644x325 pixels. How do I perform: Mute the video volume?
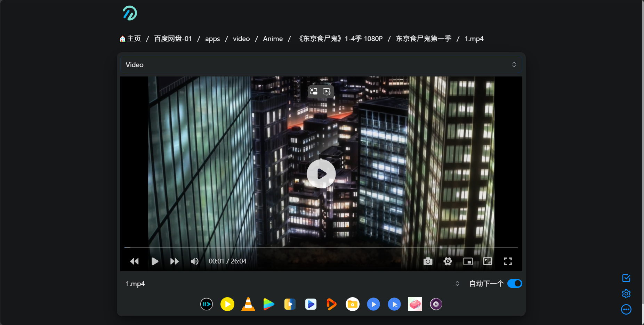point(194,261)
